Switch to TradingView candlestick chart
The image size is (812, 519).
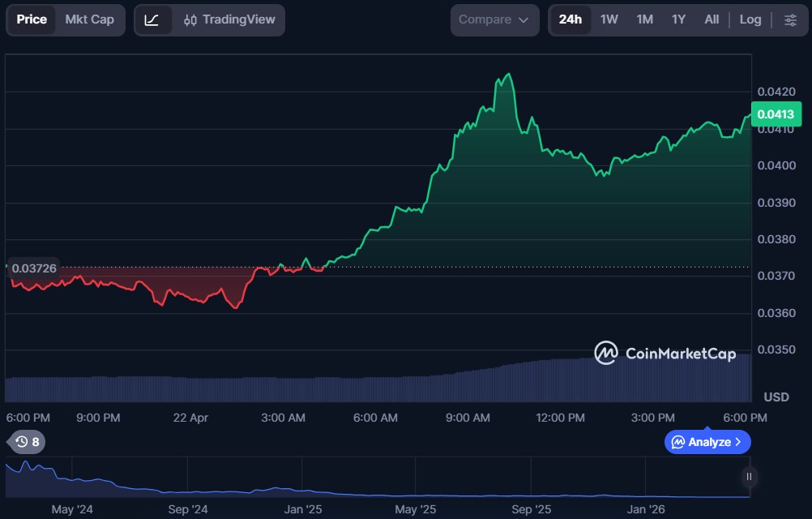(x=229, y=19)
